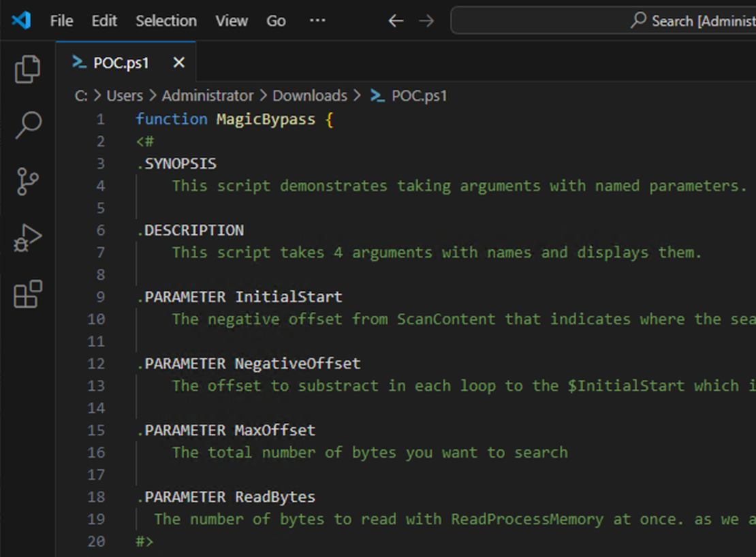
Task: Click the 'function' keyword on line 1
Action: pos(172,119)
